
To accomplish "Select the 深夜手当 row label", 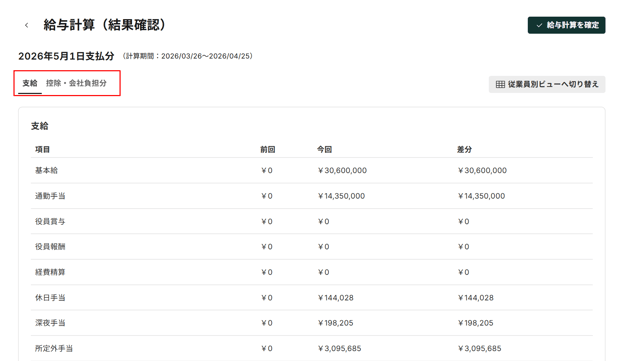I will 50,323.
